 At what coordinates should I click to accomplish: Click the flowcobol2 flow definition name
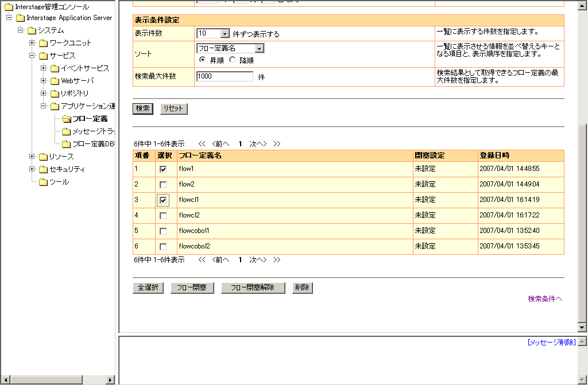(194, 246)
